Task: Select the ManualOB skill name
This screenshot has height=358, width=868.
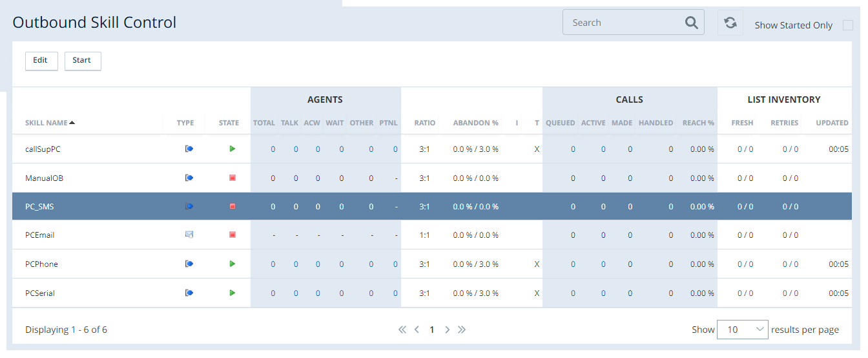Action: (44, 178)
